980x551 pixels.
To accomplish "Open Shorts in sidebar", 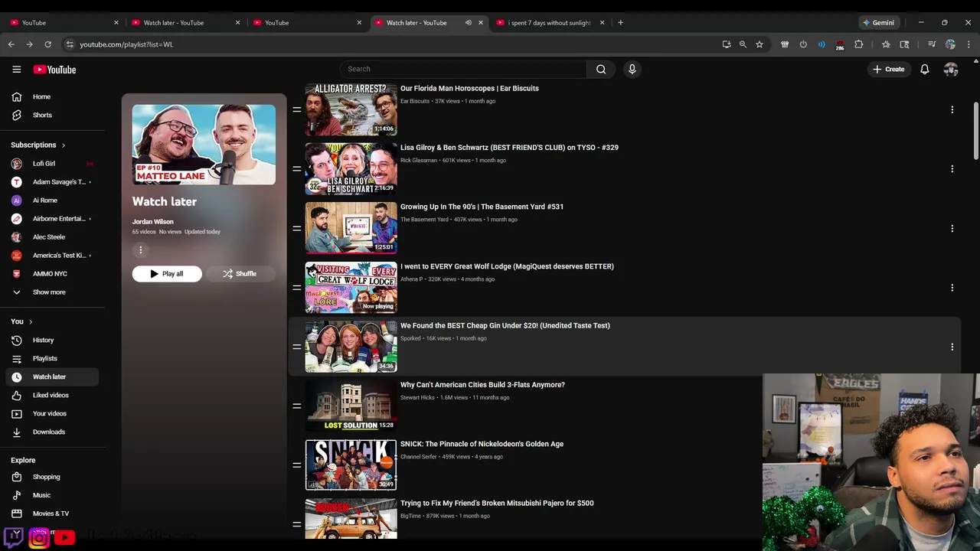I will click(x=52, y=115).
